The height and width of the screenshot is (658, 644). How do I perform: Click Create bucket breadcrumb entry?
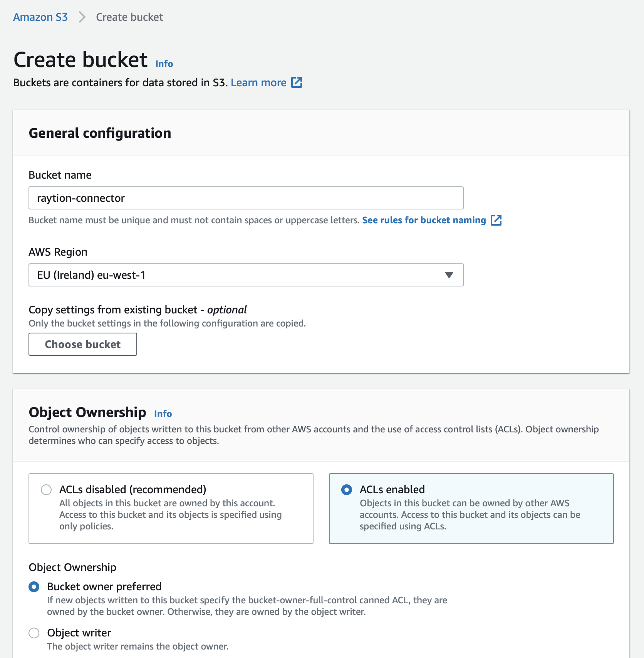tap(129, 17)
